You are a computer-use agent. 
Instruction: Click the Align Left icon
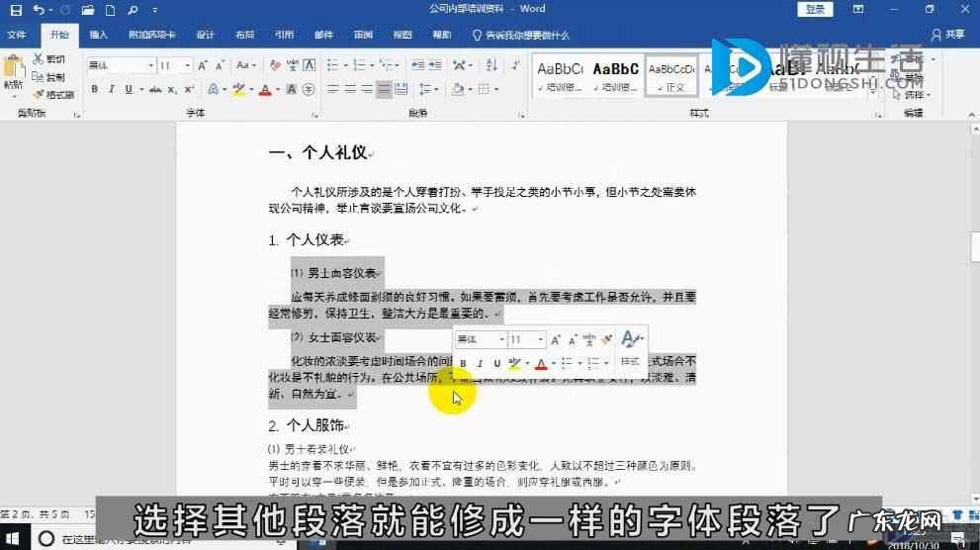point(333,89)
